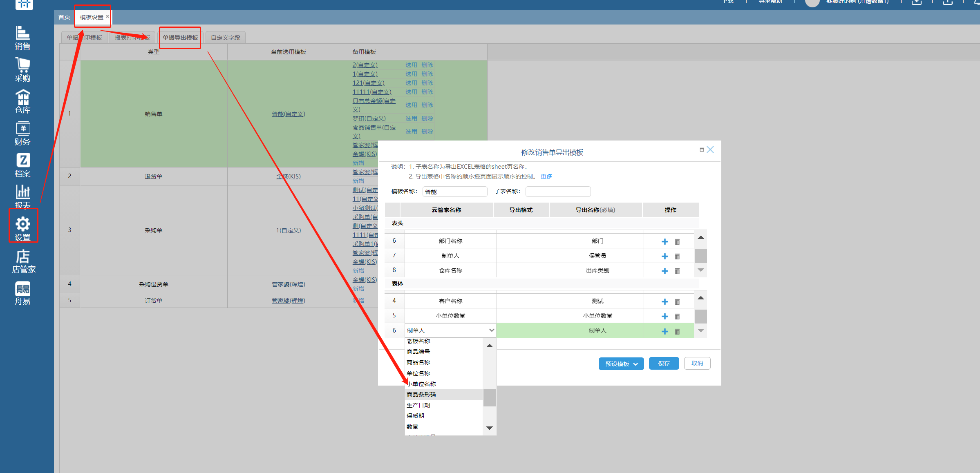Select 商品条形码 from the dropdown list

click(421, 394)
